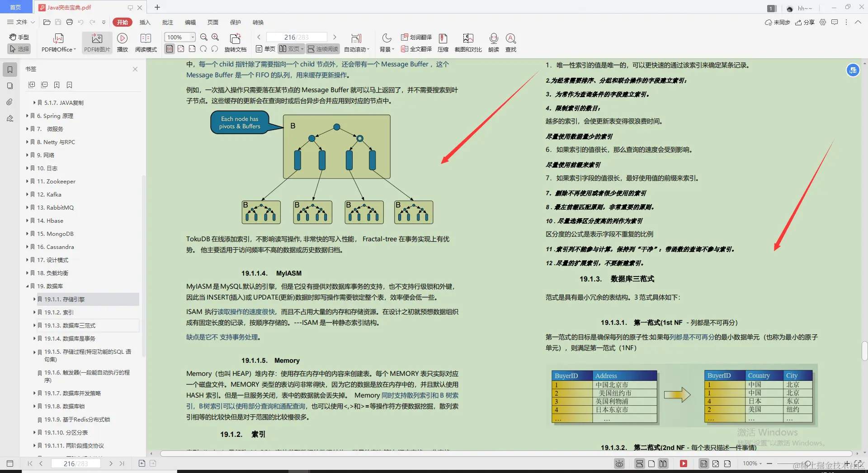Start 朗读 read-aloud
This screenshot has width=868, height=473.
[x=493, y=42]
